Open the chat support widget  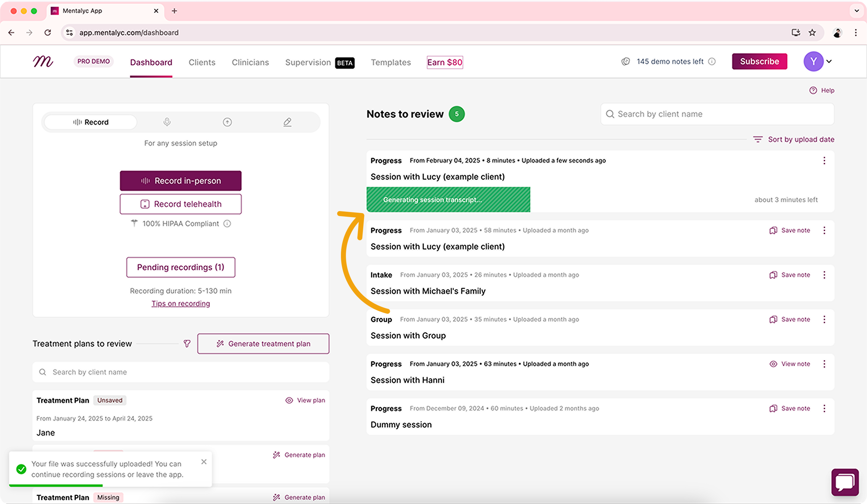point(845,482)
